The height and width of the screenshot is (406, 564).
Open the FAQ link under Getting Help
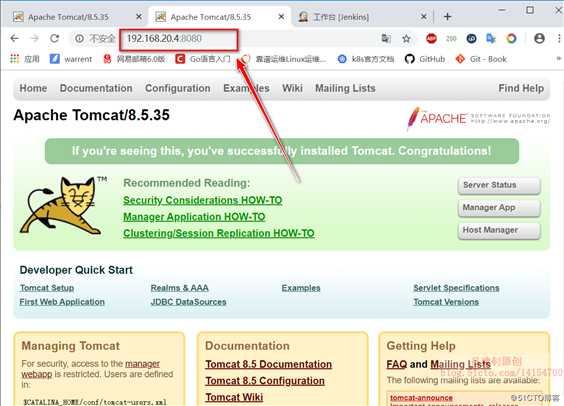point(397,364)
